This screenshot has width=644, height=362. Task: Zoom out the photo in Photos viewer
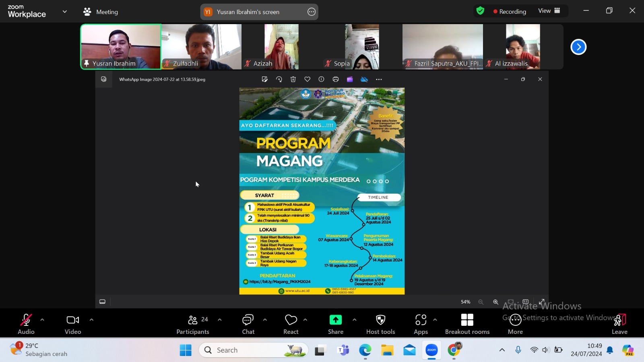pyautogui.click(x=481, y=302)
